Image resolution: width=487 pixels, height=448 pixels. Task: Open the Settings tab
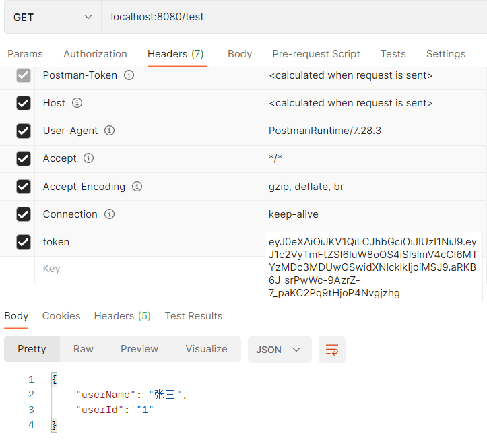(446, 54)
